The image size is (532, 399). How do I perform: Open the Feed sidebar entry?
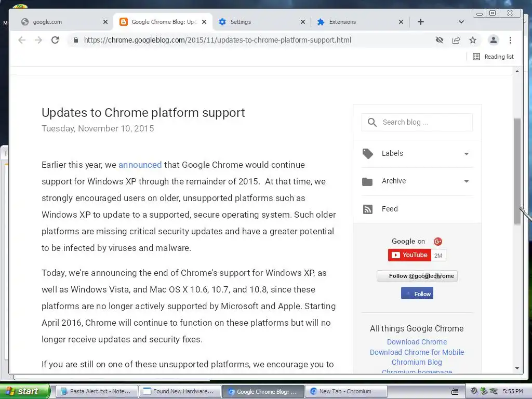click(x=417, y=209)
